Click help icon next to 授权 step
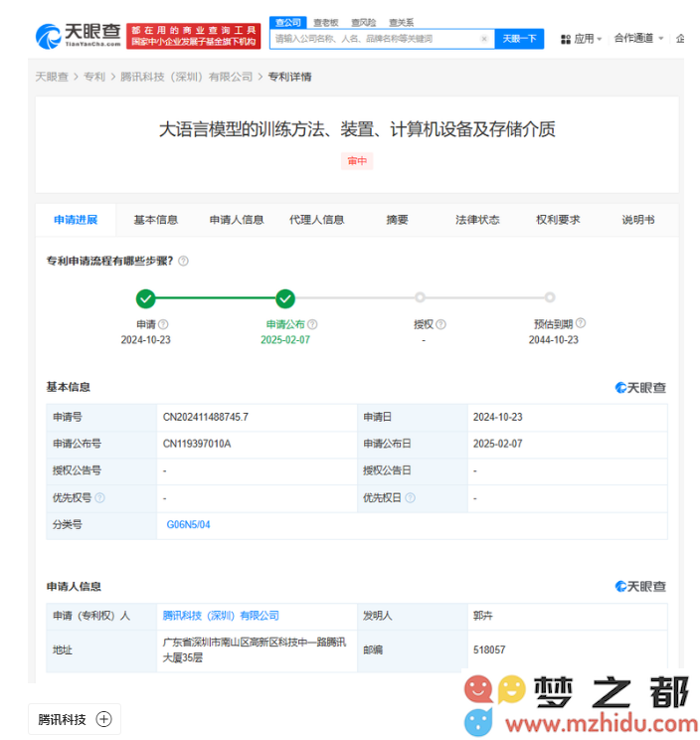 441,324
